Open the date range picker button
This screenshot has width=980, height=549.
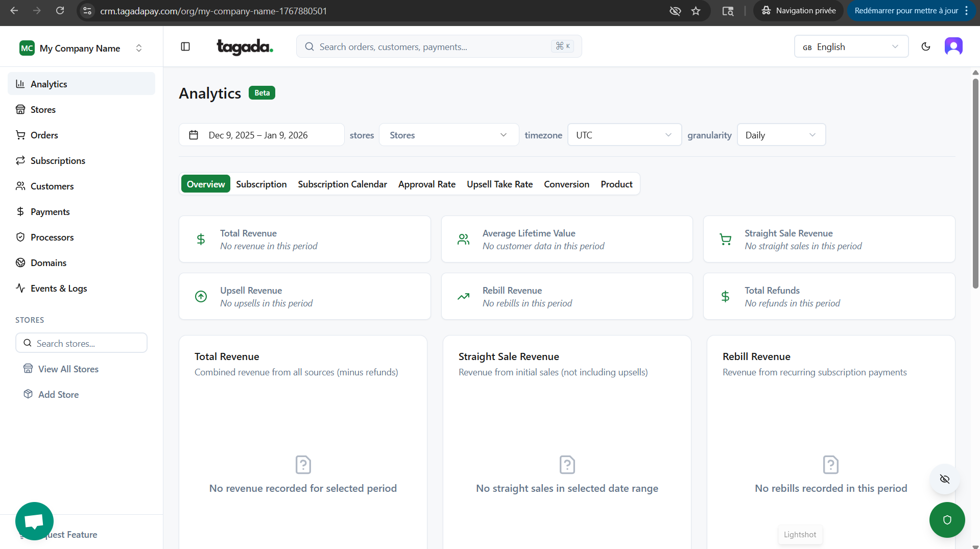point(261,135)
